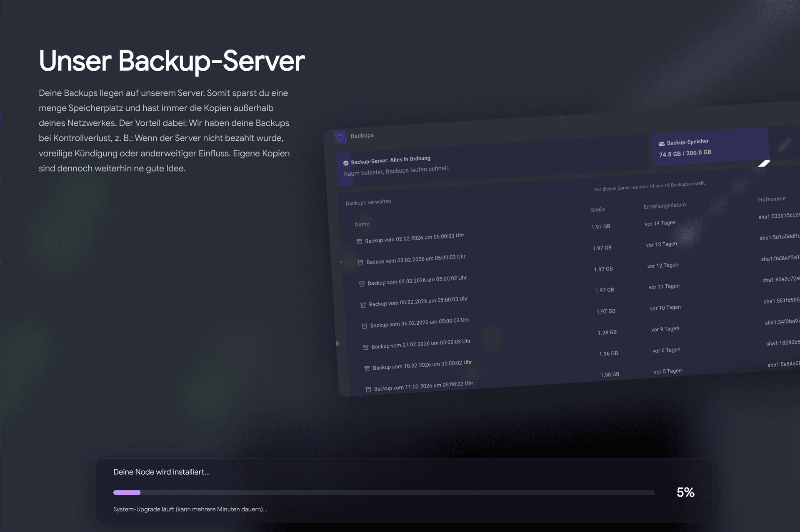The image size is (800, 532).
Task: Click checksum starting sha1:551fd505
Action: click(781, 301)
